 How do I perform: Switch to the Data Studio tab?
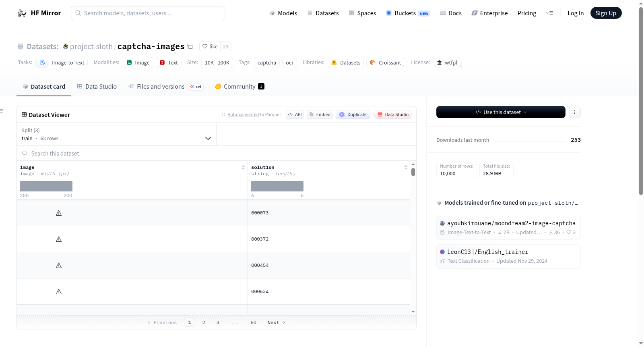(97, 87)
